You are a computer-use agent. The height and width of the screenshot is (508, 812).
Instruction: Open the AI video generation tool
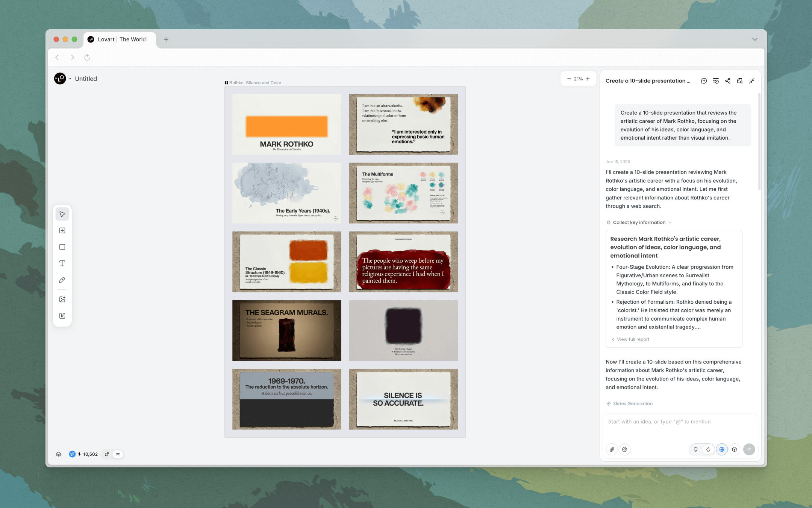tap(62, 316)
